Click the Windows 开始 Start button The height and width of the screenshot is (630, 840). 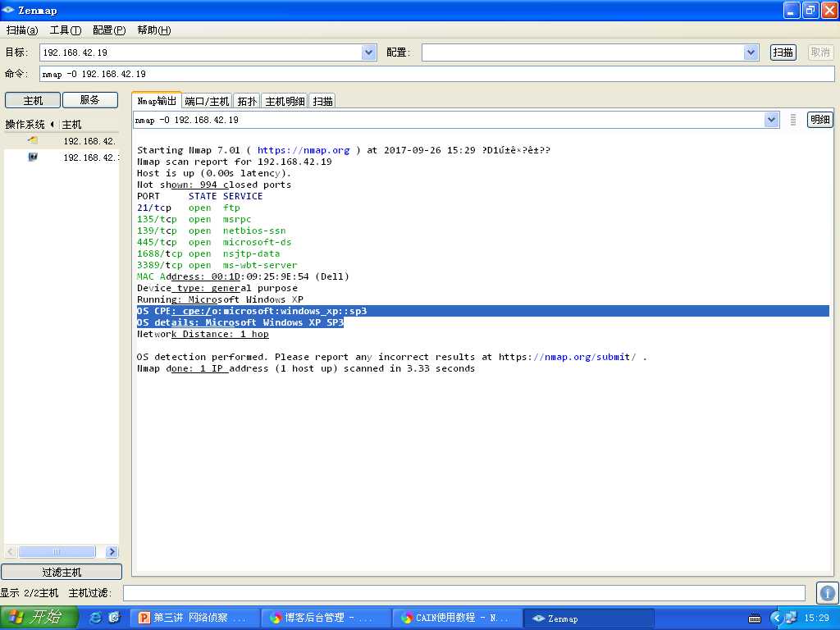coord(39,617)
